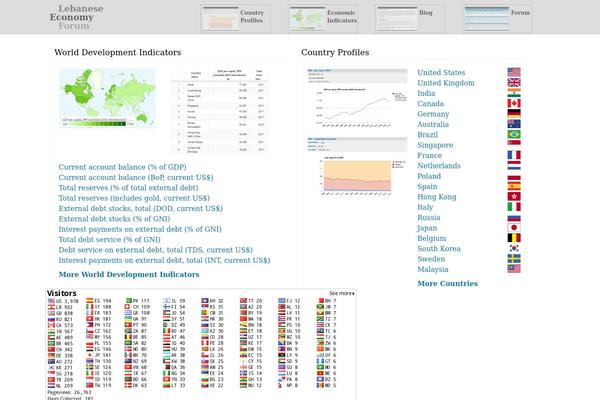
Task: Open External debt stocks (% of GNI)
Action: [114, 219]
